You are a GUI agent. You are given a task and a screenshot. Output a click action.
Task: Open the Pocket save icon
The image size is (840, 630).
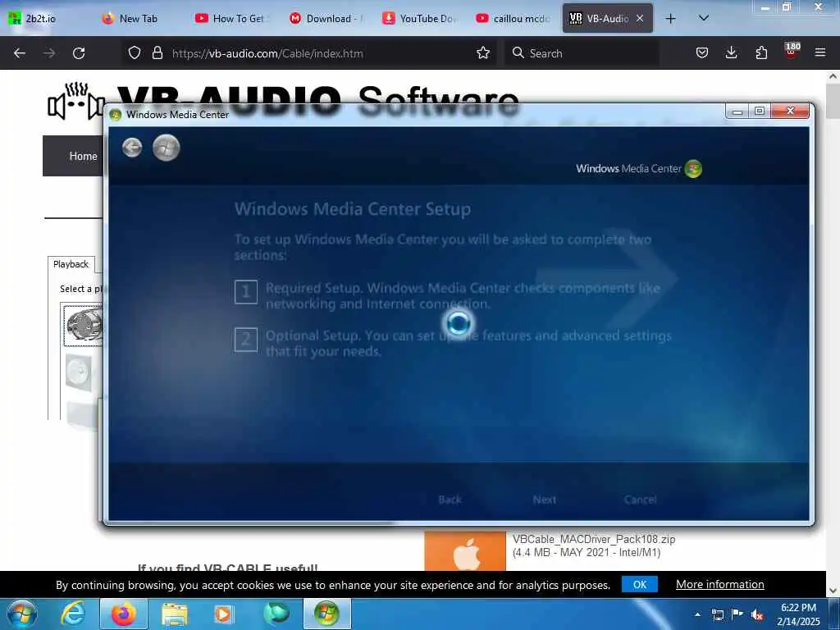[x=702, y=53]
